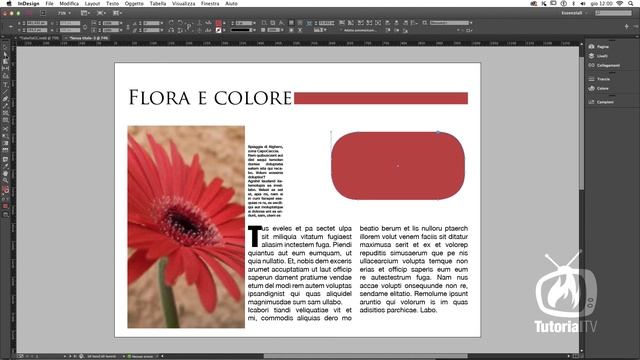The height and width of the screenshot is (360, 640).
Task: Select the Gap tool
Action: [5, 69]
